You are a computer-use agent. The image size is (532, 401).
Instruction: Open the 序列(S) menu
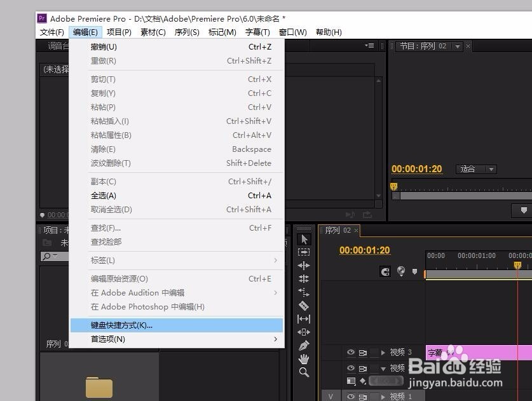point(187,32)
